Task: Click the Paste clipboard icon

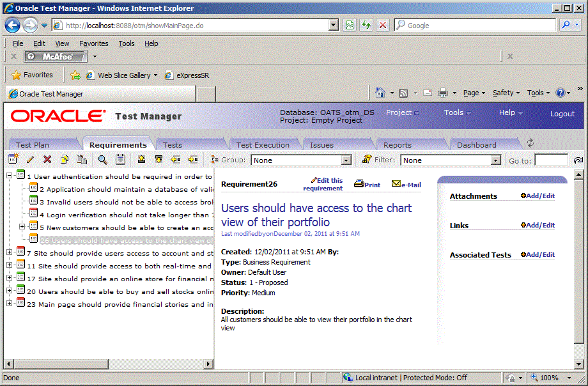Action: 82,159
